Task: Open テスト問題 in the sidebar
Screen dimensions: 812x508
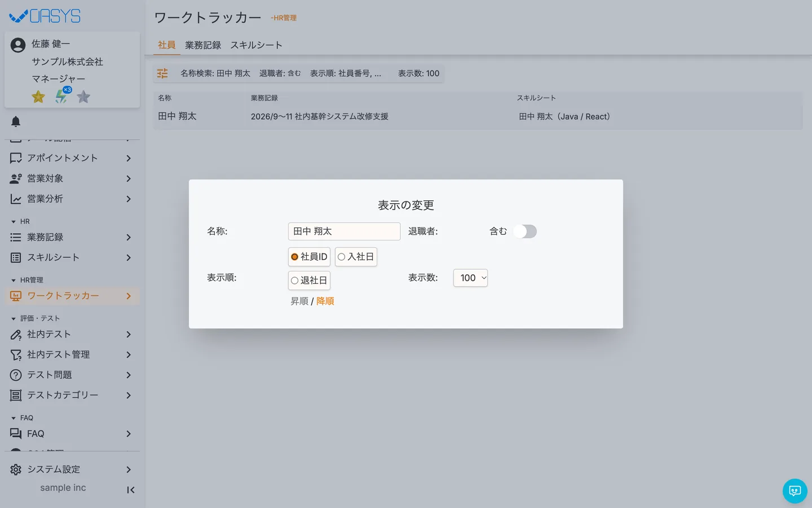Action: [72, 375]
